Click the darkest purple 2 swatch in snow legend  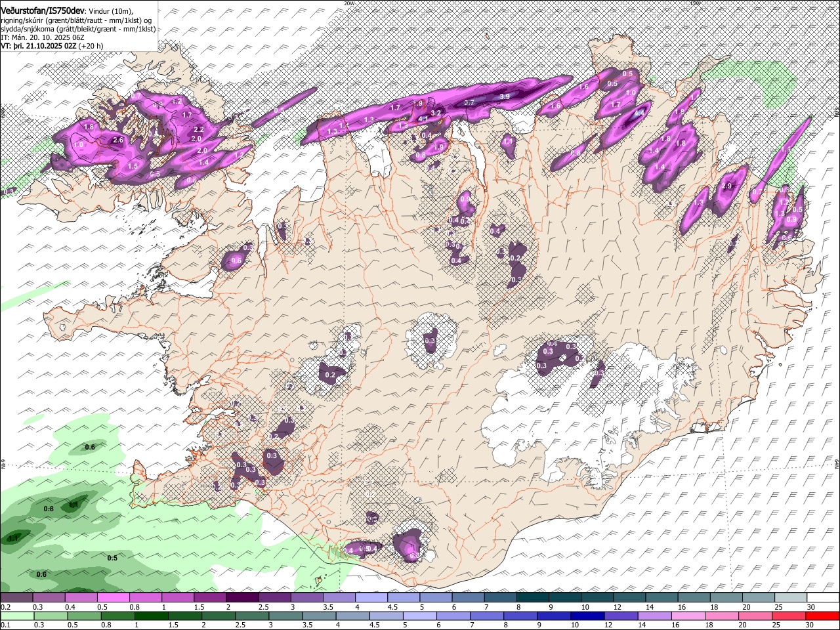(242, 597)
